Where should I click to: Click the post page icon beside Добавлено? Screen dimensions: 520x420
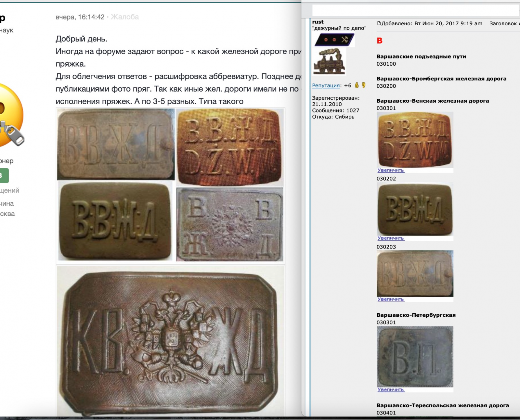point(379,23)
